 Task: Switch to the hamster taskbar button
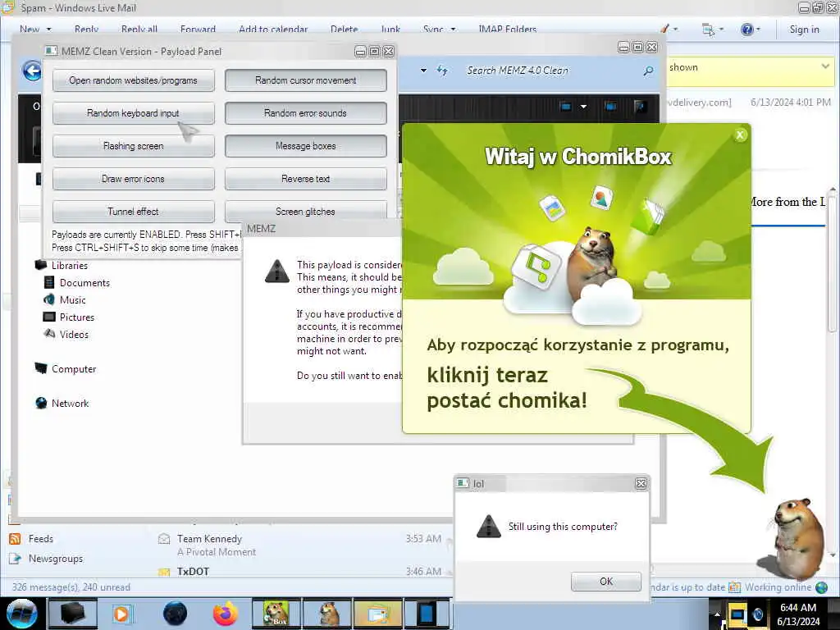click(x=327, y=614)
